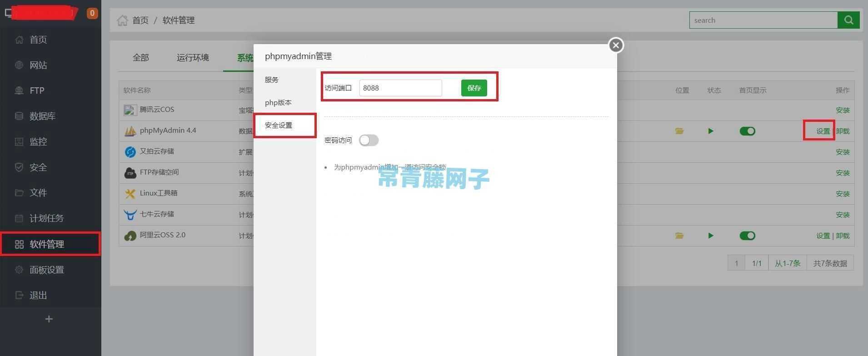Click the home icon in breadcrumb
868x356 pixels.
[x=122, y=20]
